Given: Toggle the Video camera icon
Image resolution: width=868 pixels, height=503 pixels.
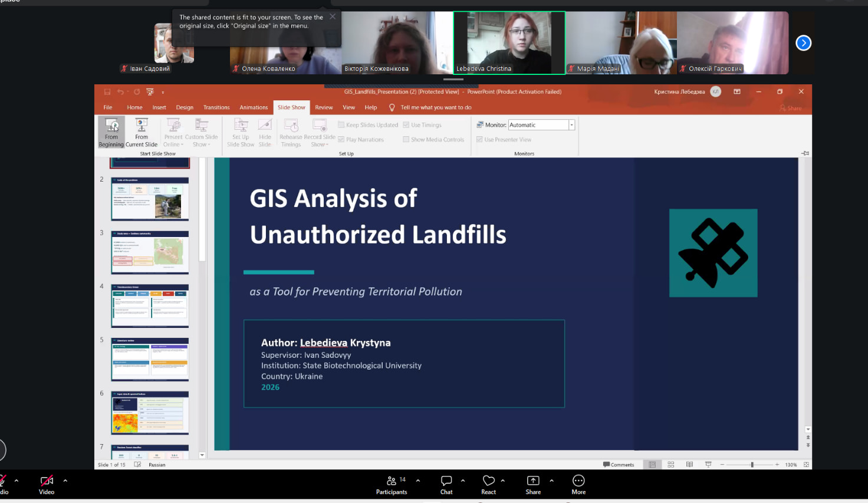Looking at the screenshot, I should 47,484.
